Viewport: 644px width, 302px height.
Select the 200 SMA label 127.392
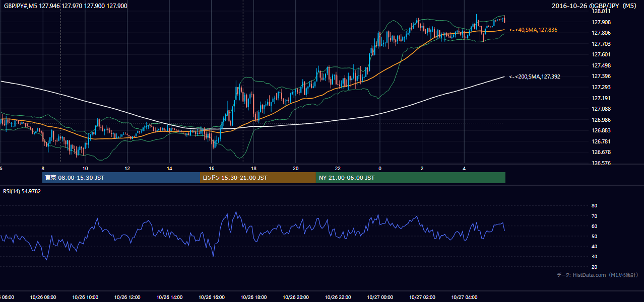pos(535,77)
